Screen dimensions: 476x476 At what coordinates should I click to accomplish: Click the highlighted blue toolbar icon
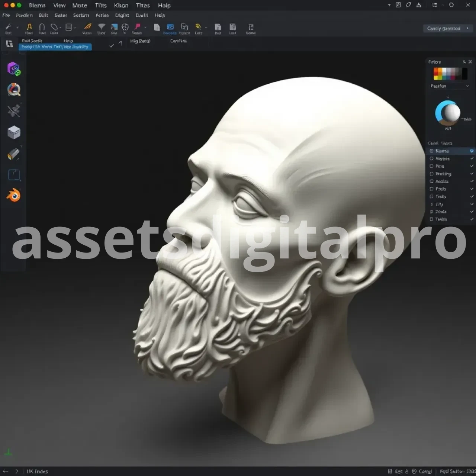tap(170, 27)
